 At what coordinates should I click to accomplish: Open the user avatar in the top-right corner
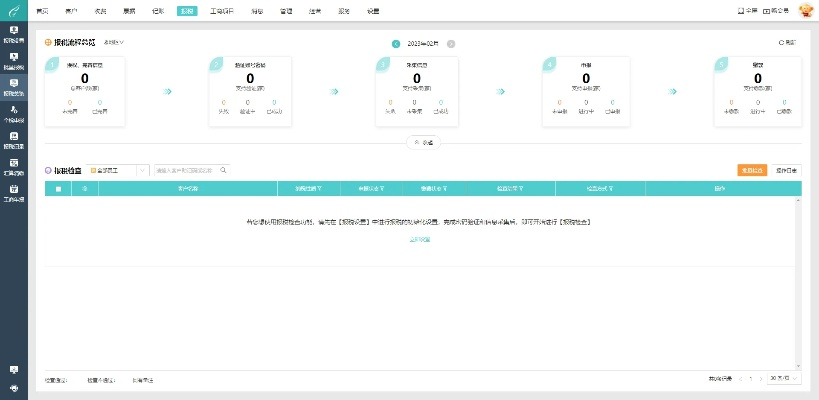807,10
